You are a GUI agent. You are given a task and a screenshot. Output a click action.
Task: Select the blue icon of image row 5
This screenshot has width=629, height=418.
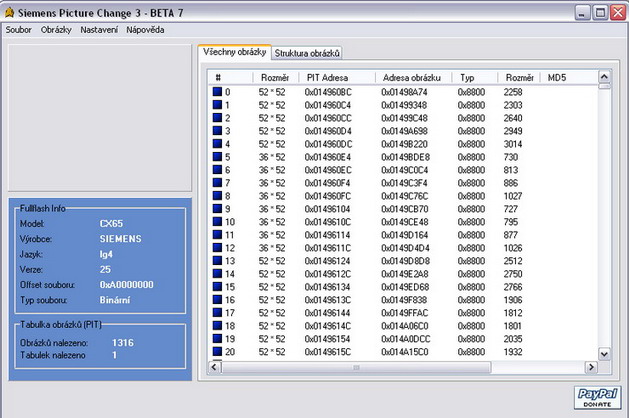(x=217, y=157)
